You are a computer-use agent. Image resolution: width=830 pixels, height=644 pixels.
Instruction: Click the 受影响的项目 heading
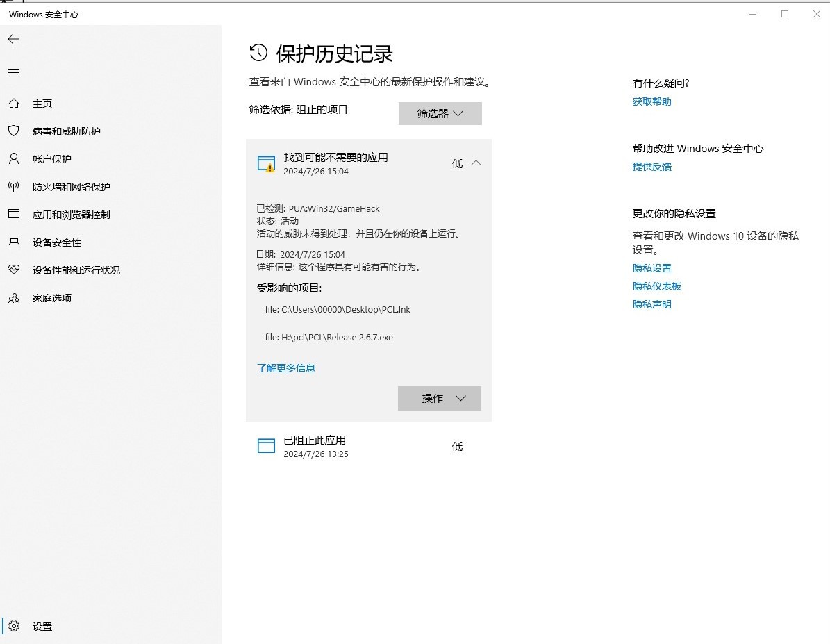pos(289,288)
